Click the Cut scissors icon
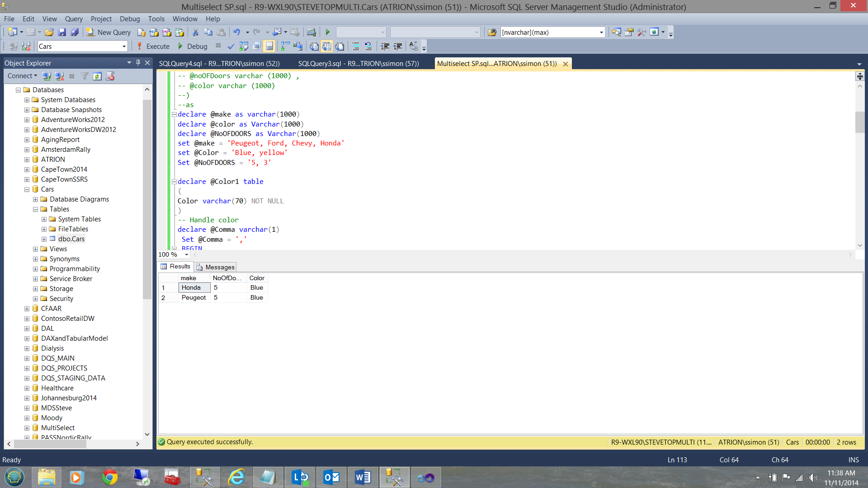The image size is (868, 488). 195,32
